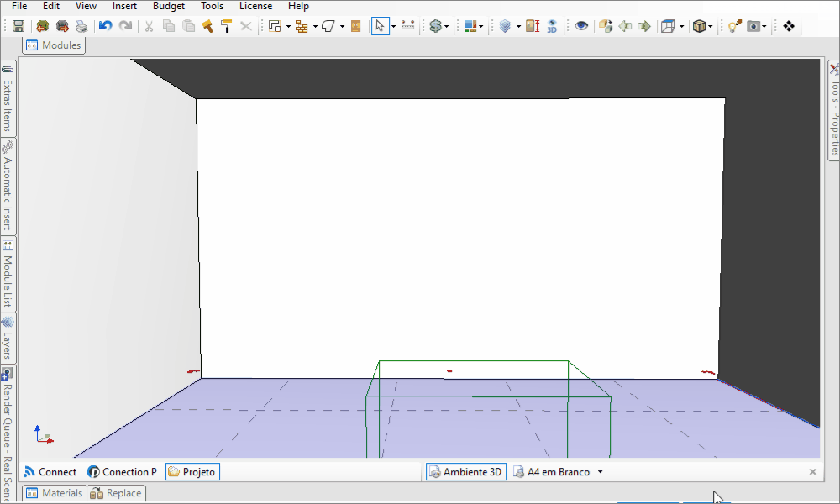Click the Redo arrow icon
840x504 pixels.
pos(125,26)
